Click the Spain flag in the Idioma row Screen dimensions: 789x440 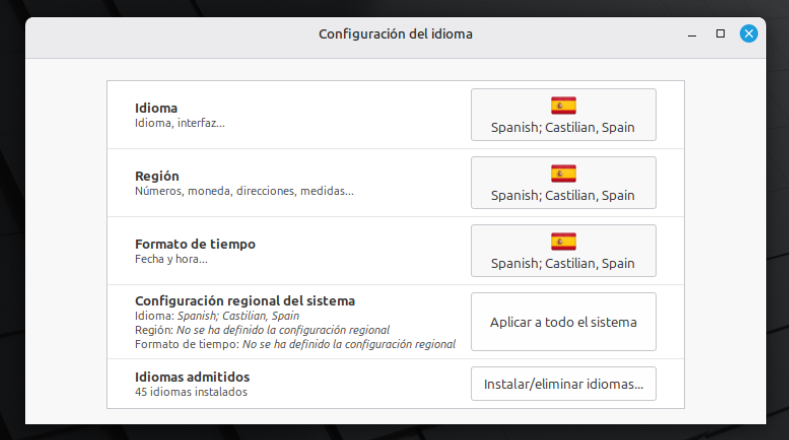(563, 105)
